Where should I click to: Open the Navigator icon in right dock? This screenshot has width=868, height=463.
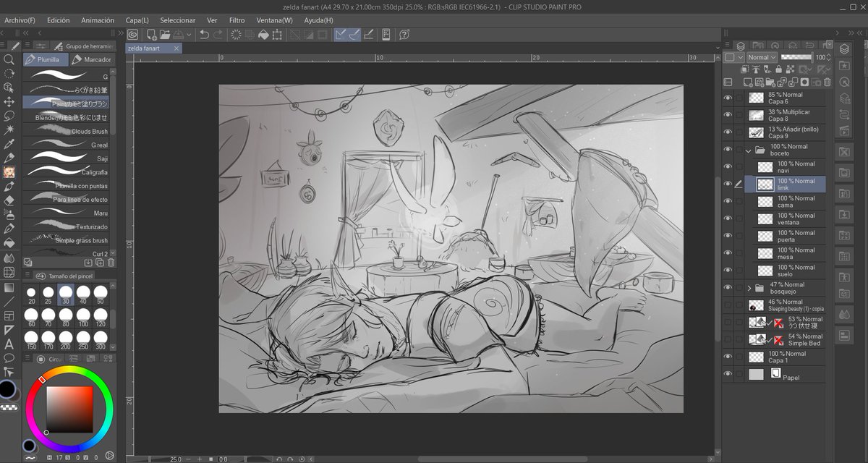point(844,81)
